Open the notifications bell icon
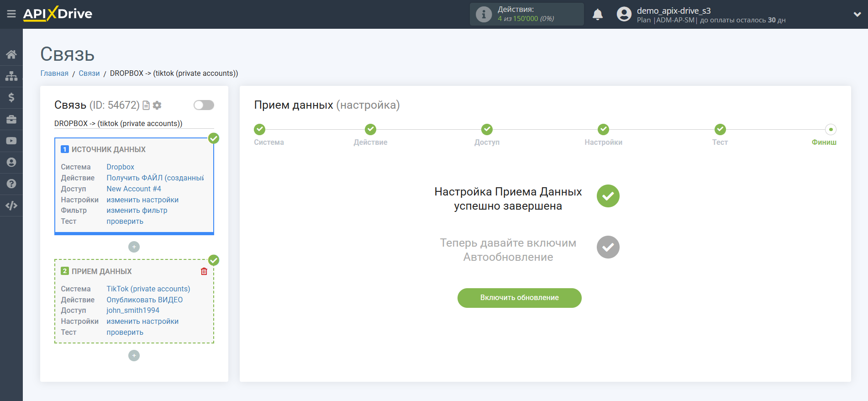The image size is (868, 401). (x=598, y=15)
